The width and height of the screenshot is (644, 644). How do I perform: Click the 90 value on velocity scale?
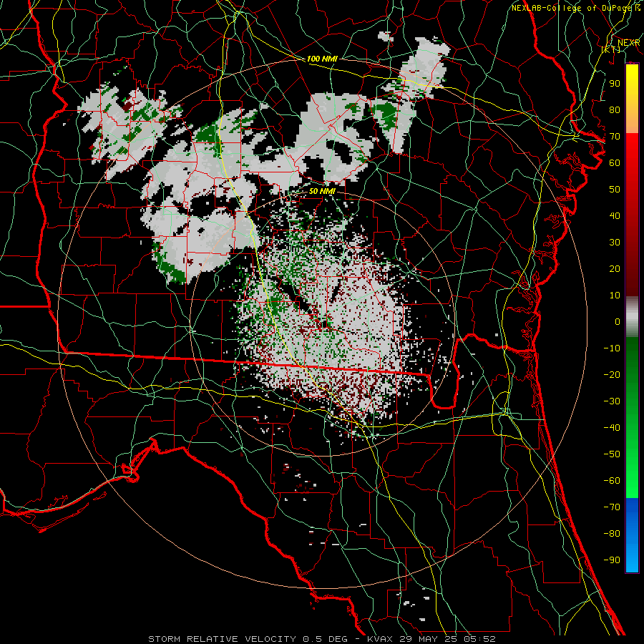615,84
